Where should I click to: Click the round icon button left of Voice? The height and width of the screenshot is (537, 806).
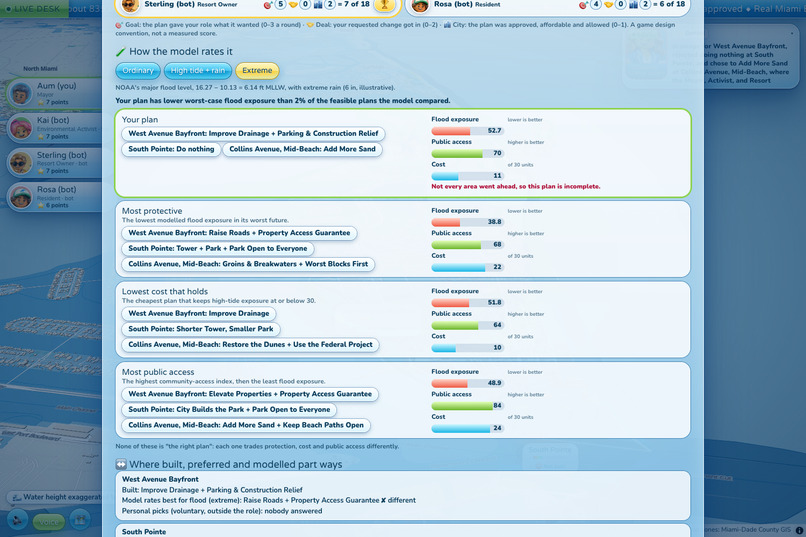(17, 520)
